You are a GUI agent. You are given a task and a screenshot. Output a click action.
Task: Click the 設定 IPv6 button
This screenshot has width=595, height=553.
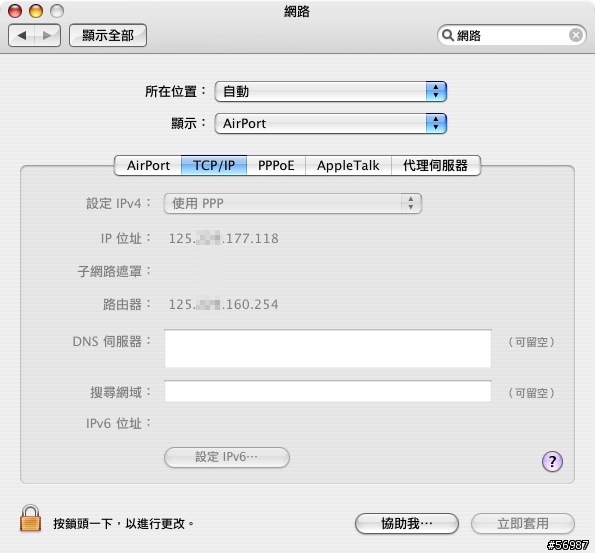tap(227, 457)
